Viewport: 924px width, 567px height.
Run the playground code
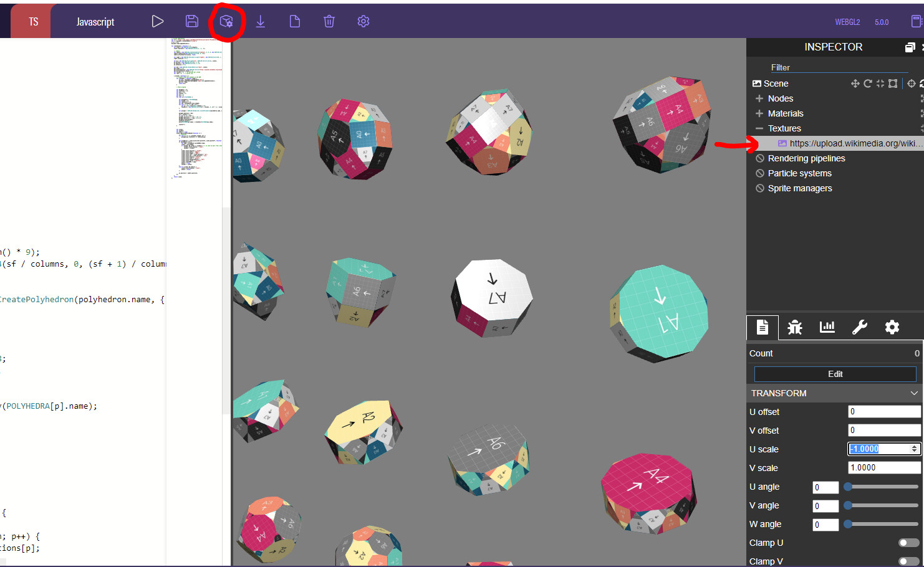[x=157, y=21]
